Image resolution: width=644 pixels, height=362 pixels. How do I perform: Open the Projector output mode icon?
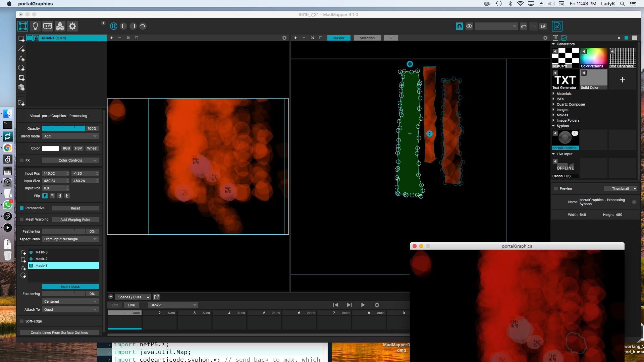[x=47, y=26]
